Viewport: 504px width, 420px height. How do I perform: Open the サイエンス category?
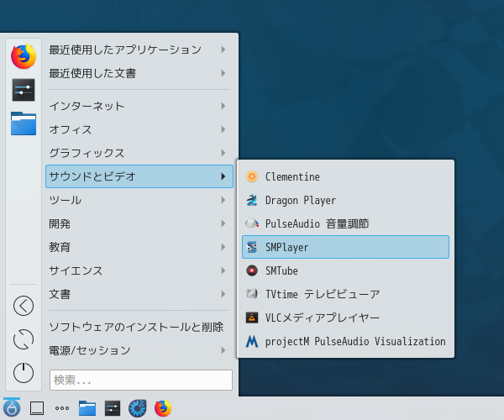139,270
